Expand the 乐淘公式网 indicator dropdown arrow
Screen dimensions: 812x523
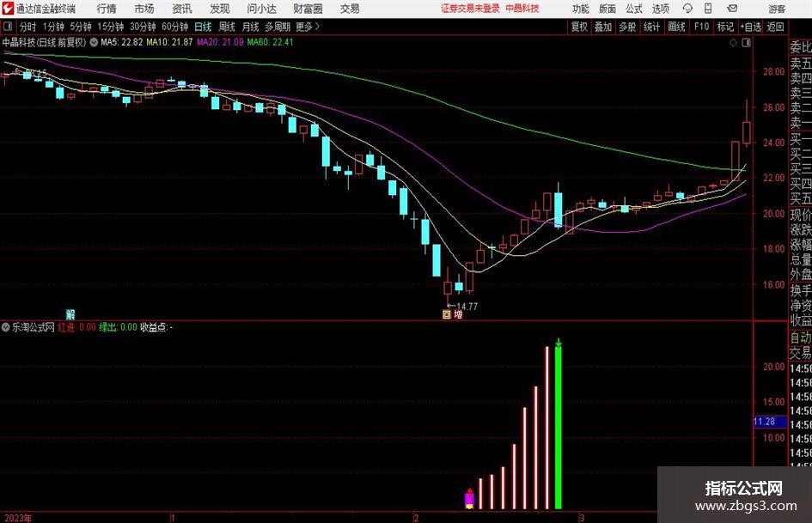(x=6, y=327)
